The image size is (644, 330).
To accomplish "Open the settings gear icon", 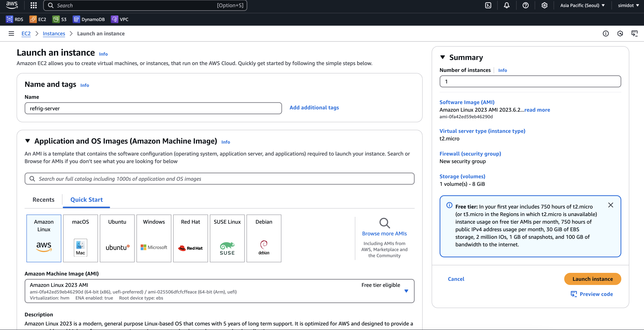I will pos(544,5).
